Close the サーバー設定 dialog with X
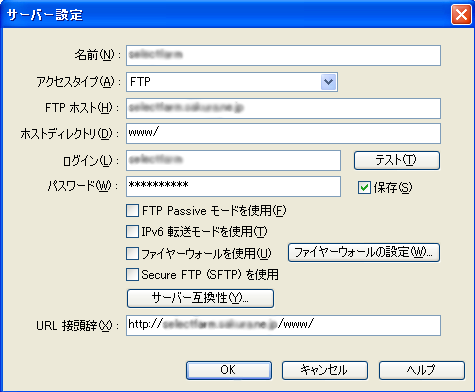The image size is (475, 392). coord(461,15)
